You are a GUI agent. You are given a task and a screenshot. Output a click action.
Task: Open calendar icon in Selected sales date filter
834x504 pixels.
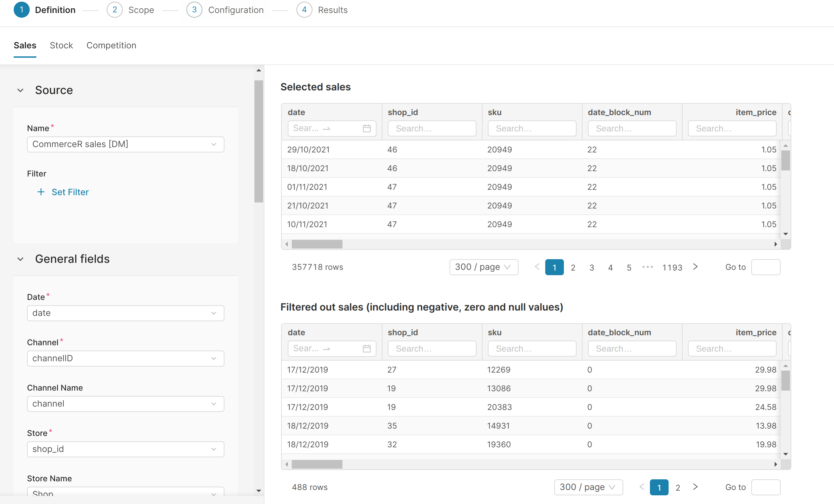point(366,129)
